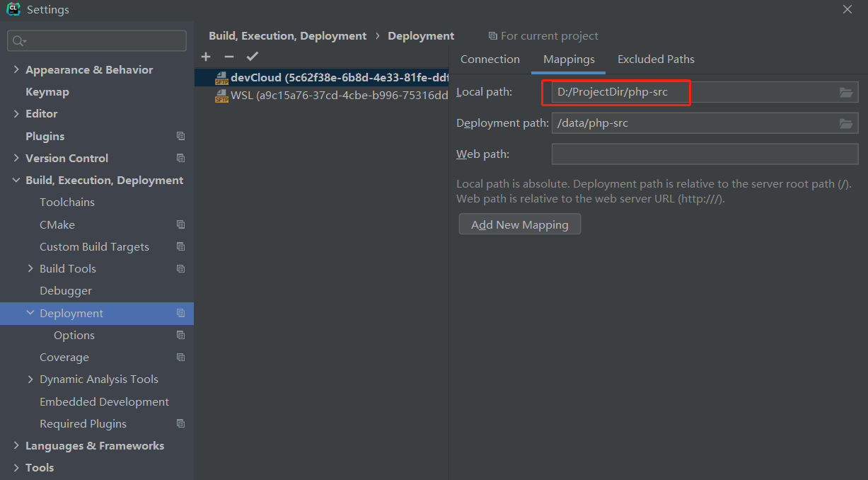Click the Build, Execution, Deployment breadcrumb
Viewport: 868px width, 480px height.
point(287,36)
